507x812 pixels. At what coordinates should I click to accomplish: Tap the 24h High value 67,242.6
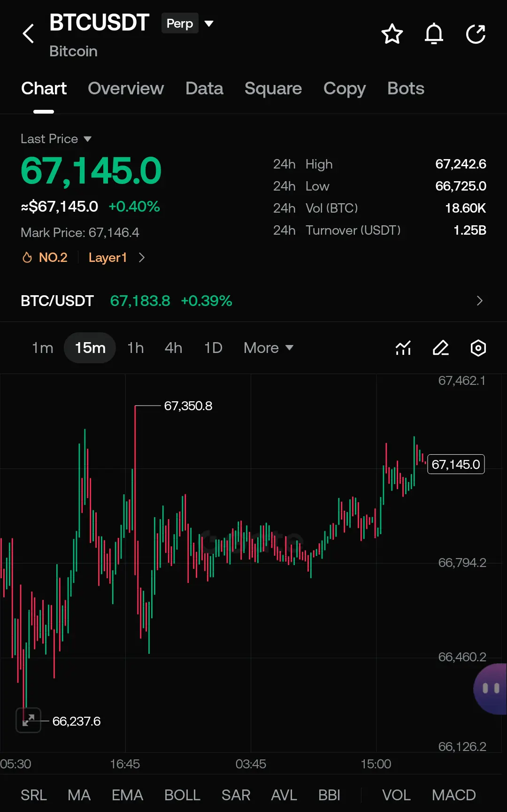pos(461,164)
